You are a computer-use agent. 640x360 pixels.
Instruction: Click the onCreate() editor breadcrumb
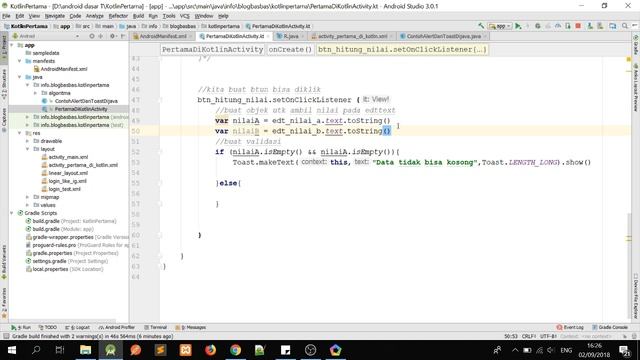290,49
